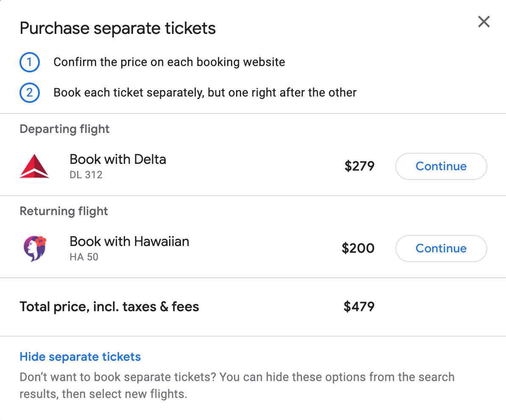Click the "Purchase separate tickets" dialog title

[118, 29]
